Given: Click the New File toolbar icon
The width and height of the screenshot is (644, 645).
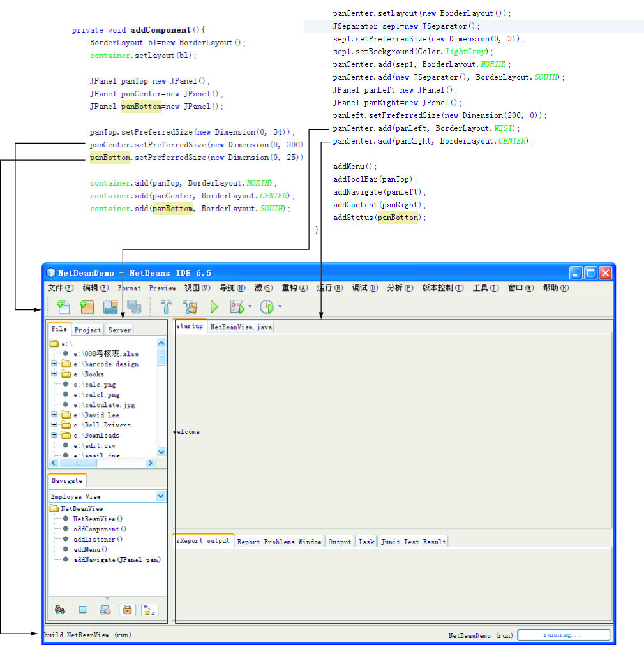Looking at the screenshot, I should (63, 307).
